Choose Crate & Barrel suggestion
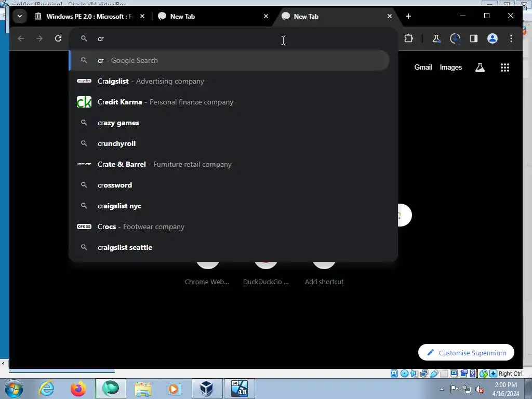Image resolution: width=532 pixels, height=399 pixels. click(x=229, y=165)
